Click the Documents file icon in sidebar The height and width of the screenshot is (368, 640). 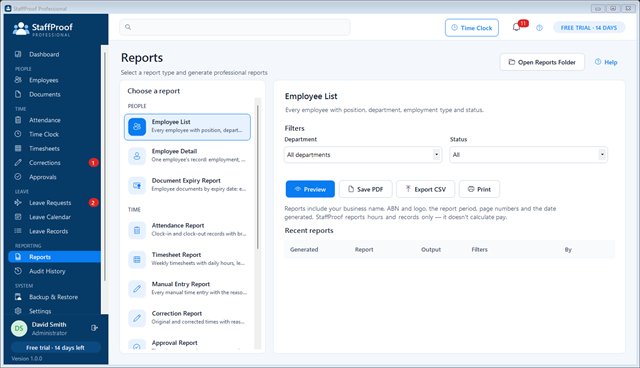click(18, 94)
